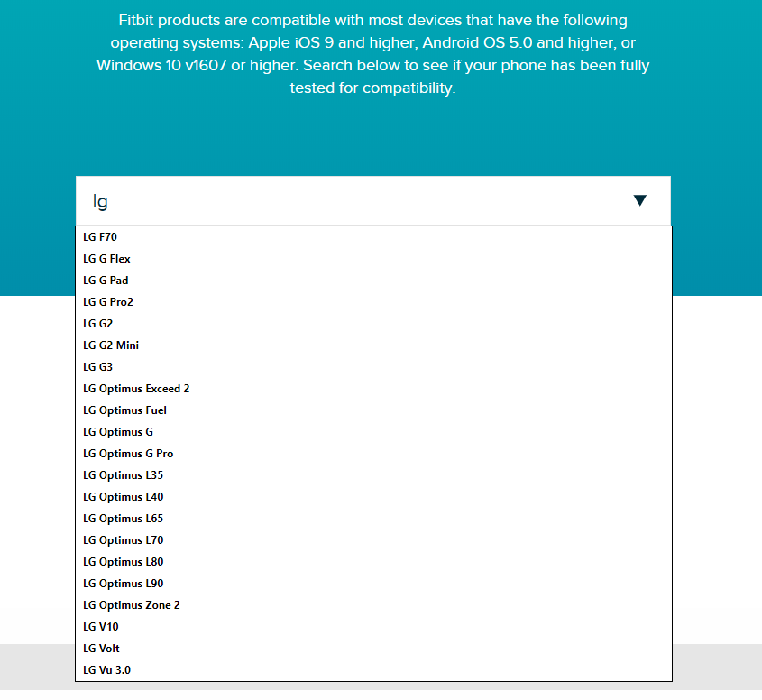Select LG G3 device
This screenshot has height=700, width=762.
click(x=373, y=367)
